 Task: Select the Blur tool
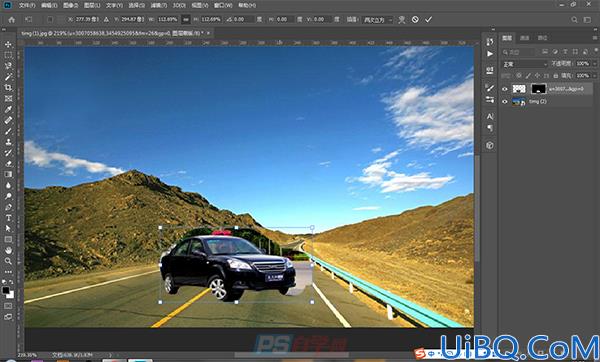point(8,185)
